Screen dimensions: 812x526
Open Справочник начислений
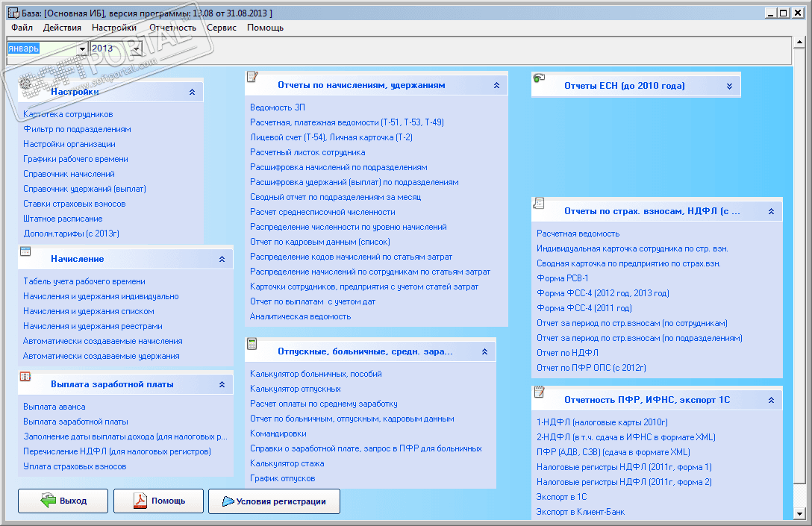(69, 174)
